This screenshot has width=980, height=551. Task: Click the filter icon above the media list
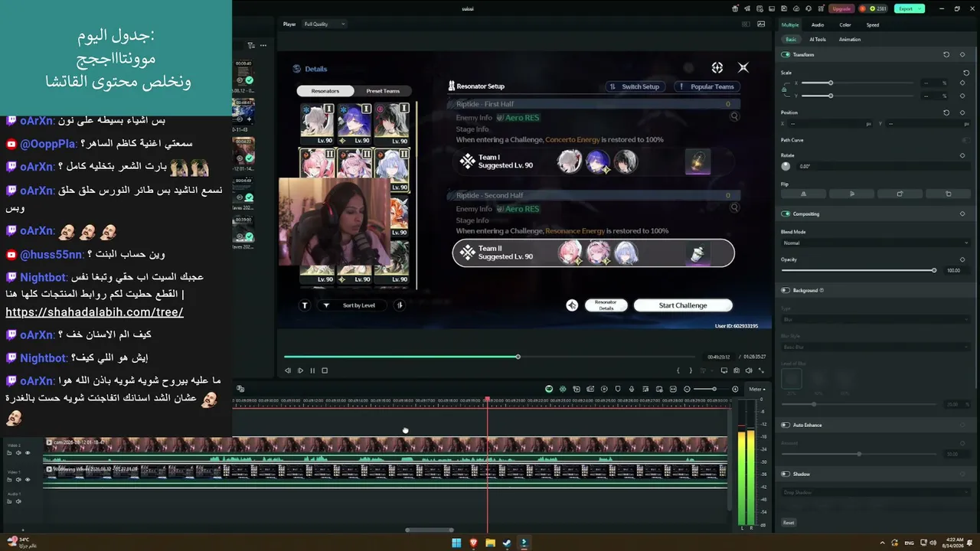click(x=250, y=45)
